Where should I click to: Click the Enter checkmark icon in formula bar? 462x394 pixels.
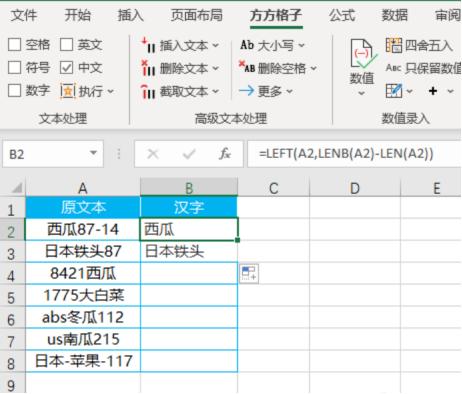[x=189, y=154]
